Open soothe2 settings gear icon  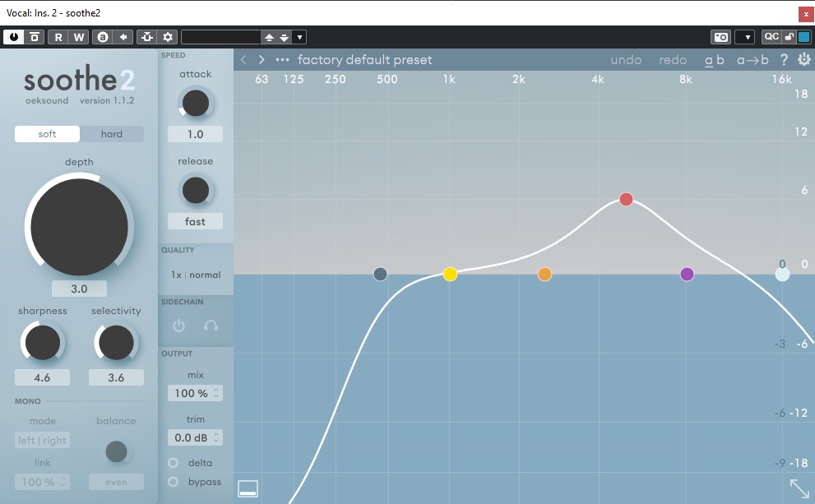point(804,60)
